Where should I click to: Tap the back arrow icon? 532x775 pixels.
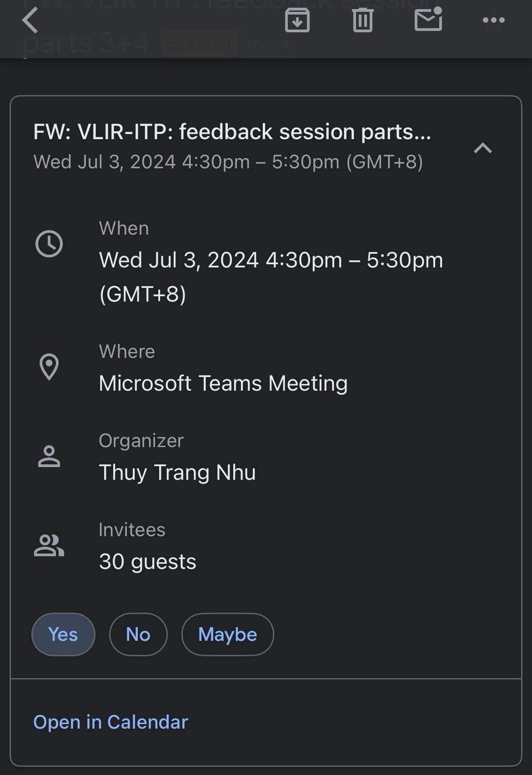click(30, 20)
